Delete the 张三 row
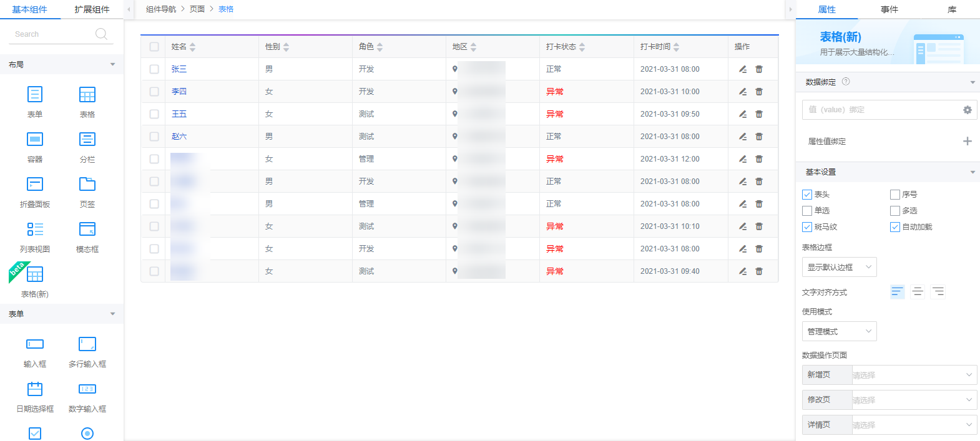Viewport: 980px width, 441px height. coord(759,69)
